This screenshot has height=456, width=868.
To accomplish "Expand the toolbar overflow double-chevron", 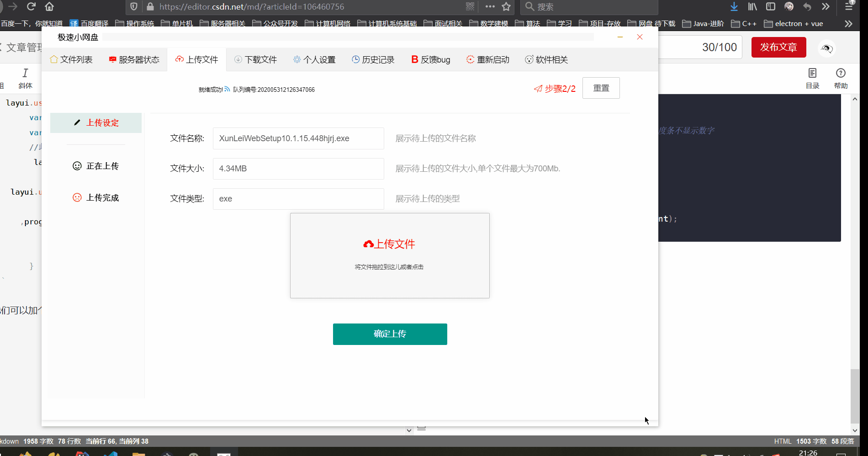I will tap(826, 7).
